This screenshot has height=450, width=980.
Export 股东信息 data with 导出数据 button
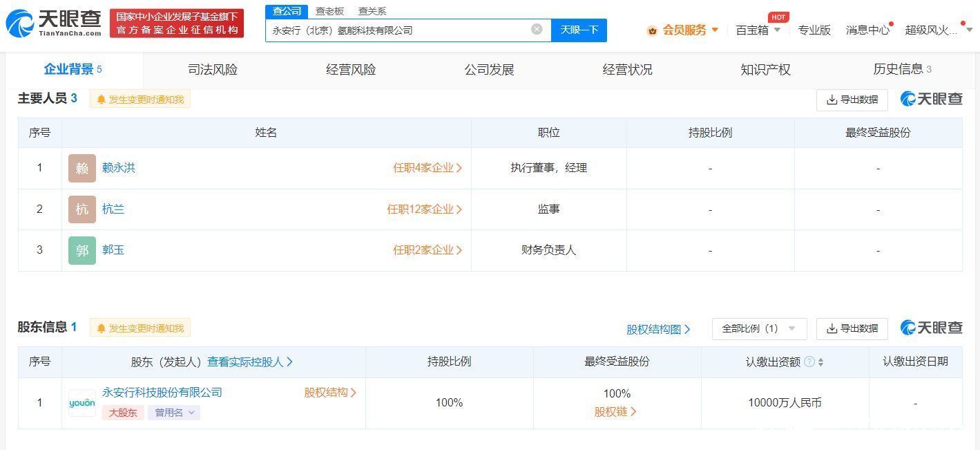pyautogui.click(x=852, y=328)
